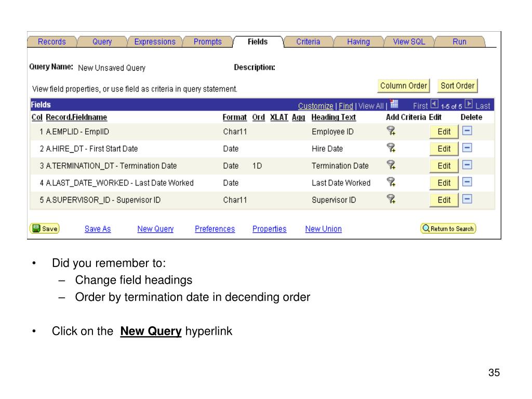Click Customize link in Fields header

pos(315,106)
